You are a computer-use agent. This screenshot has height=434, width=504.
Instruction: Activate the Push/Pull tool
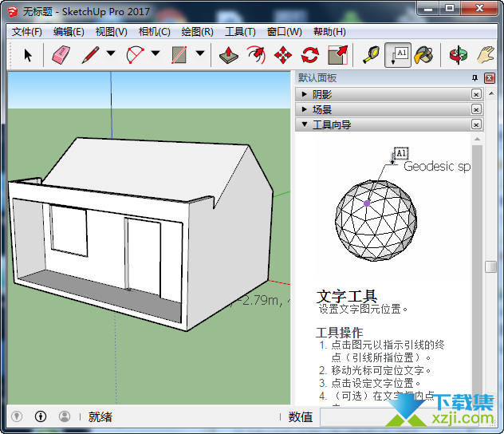point(229,54)
